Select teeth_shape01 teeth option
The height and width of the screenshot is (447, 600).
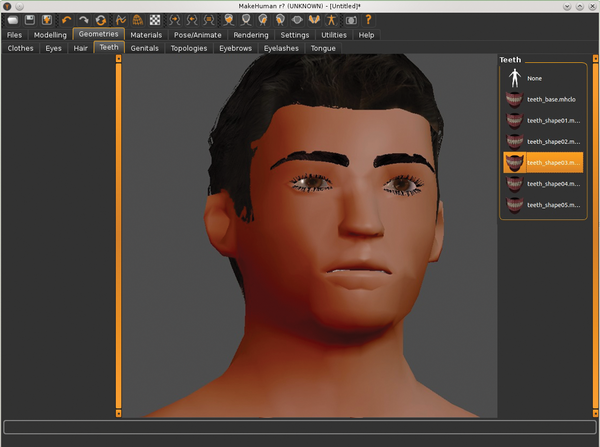[543, 121]
